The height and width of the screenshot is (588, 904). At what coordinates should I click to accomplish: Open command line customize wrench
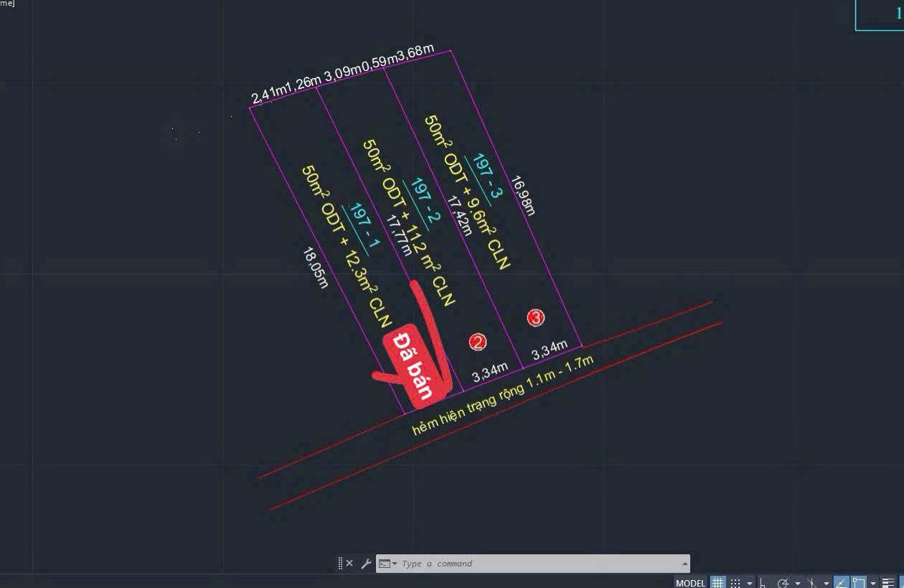pos(366,564)
